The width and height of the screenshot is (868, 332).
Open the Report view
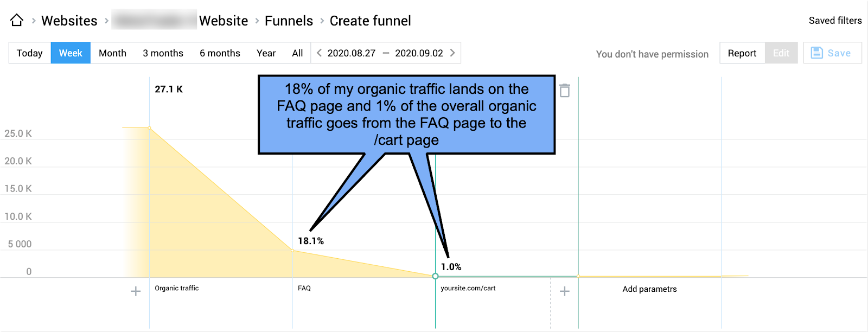pos(742,53)
